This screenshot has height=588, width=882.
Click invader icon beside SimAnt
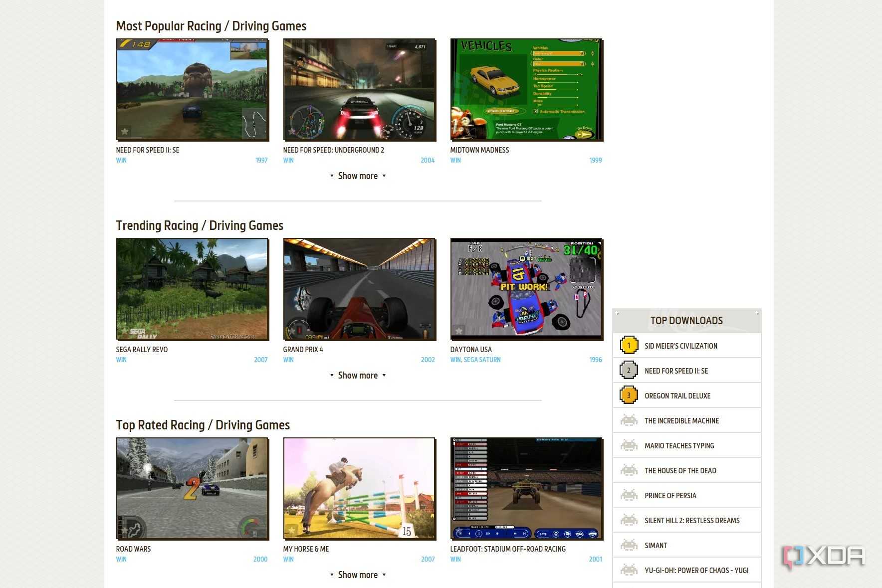[x=629, y=545]
